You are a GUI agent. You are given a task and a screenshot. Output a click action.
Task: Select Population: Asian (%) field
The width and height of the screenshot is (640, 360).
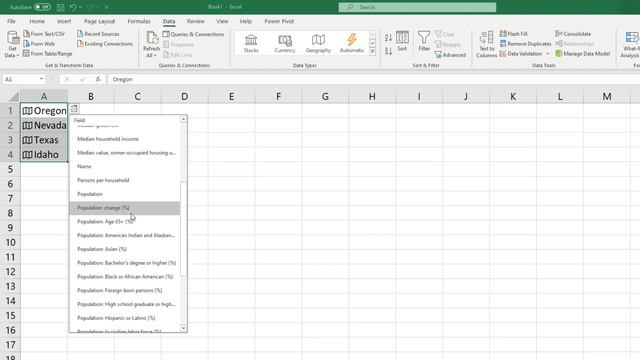pyautogui.click(x=124, y=249)
